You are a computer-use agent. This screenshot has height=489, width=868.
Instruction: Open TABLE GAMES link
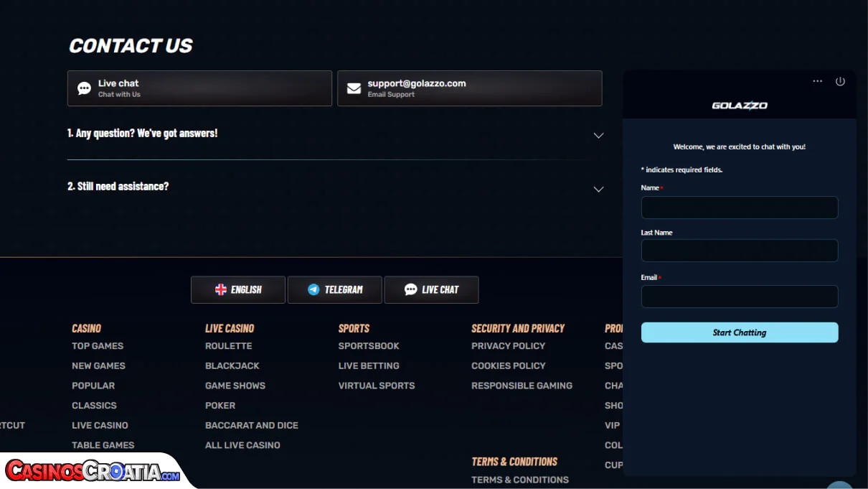(x=103, y=445)
